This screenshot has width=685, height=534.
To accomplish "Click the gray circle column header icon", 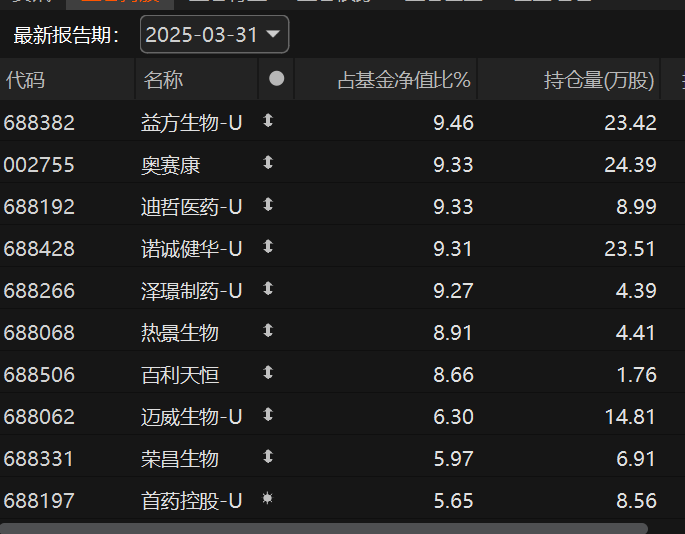I will click(277, 79).
